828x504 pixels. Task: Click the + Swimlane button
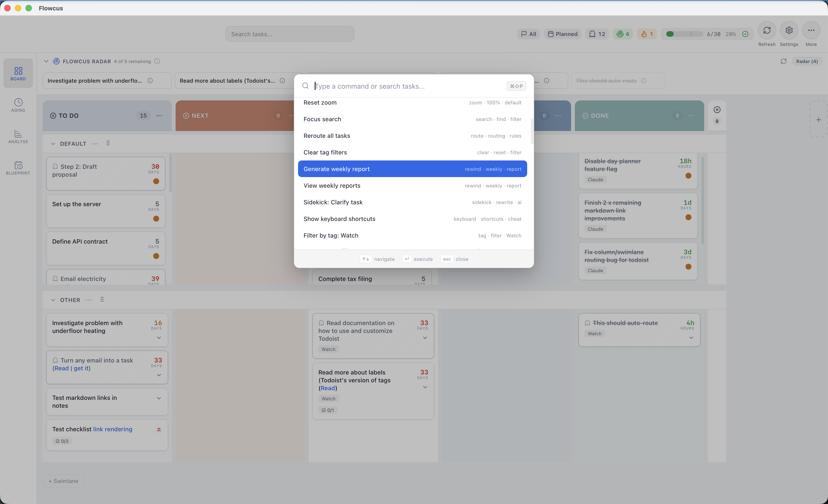click(64, 481)
